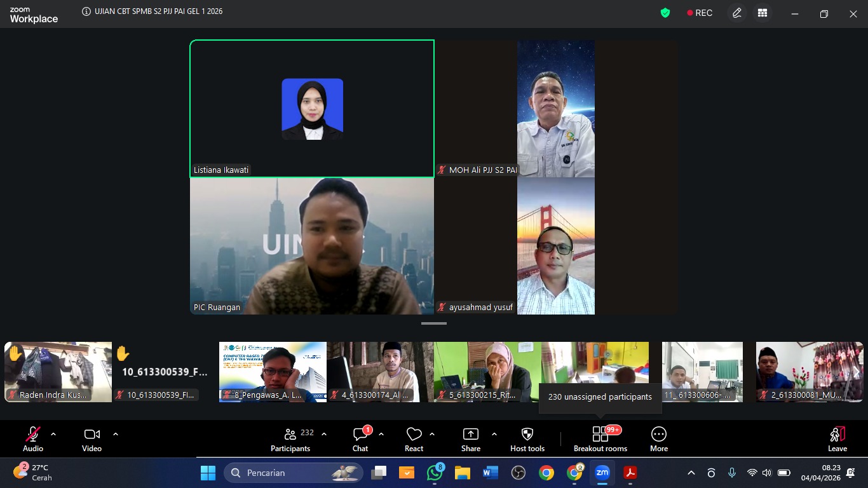Screen dimensions: 868x488
Task: Click the meeting info icon beside title
Action: [x=86, y=11]
